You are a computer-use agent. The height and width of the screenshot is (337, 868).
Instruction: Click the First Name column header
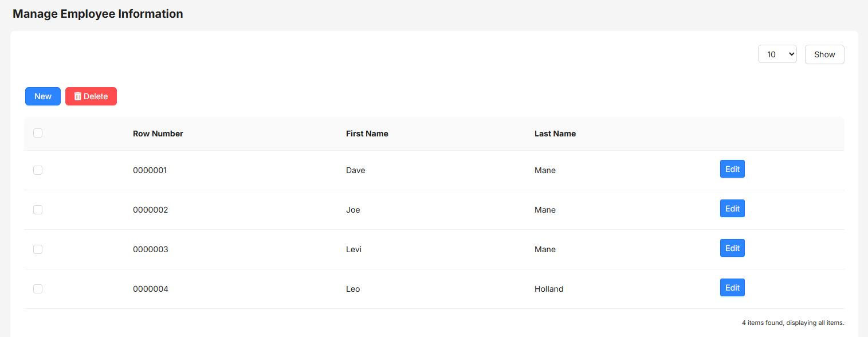point(367,134)
